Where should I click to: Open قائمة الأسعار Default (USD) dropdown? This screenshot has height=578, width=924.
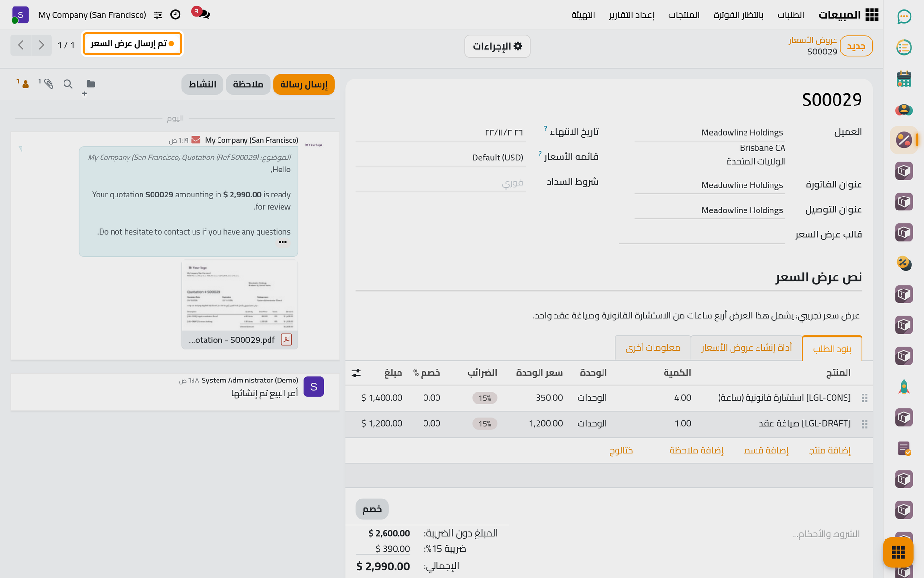click(440, 158)
